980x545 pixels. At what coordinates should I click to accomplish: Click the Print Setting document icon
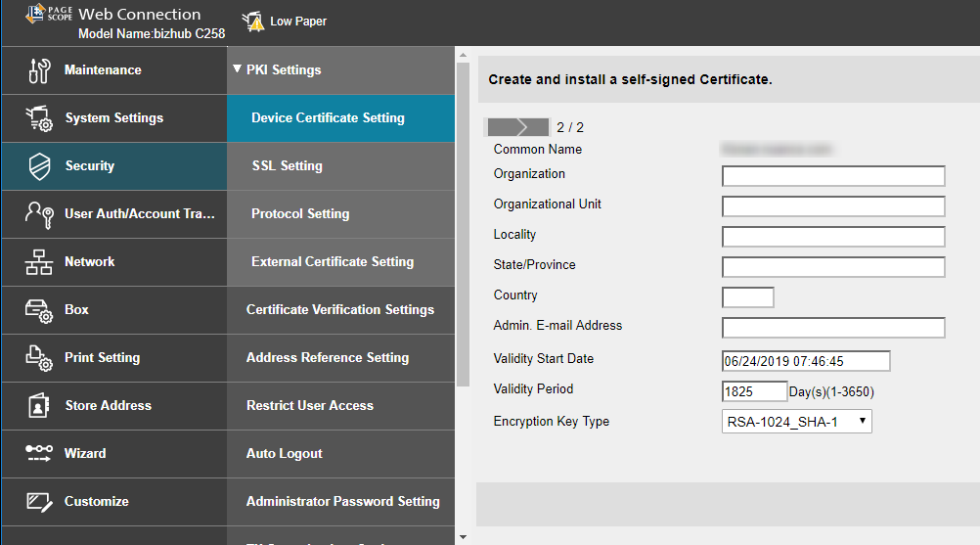pos(39,358)
